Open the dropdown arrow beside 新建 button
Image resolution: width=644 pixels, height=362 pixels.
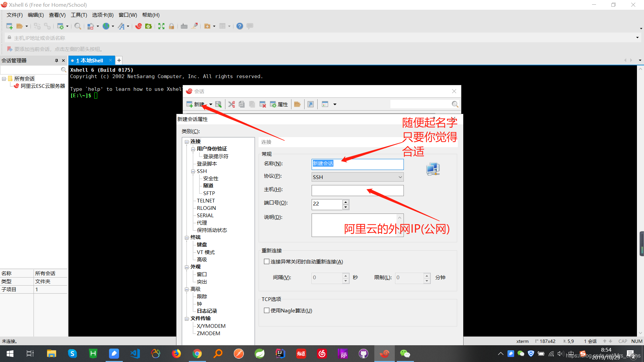pos(211,104)
